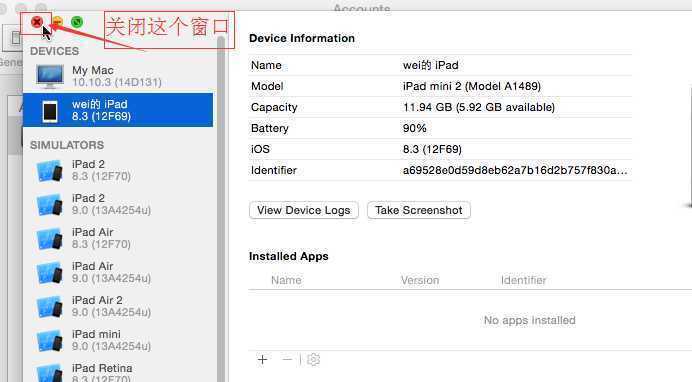Select iPad 2 9.0 (13A4254u) simulator

click(x=118, y=204)
